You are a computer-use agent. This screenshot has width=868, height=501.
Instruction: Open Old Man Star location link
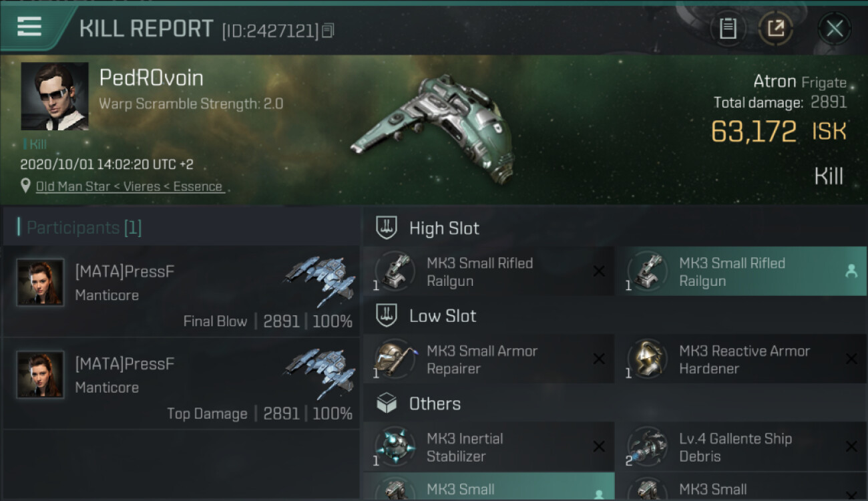click(x=129, y=186)
